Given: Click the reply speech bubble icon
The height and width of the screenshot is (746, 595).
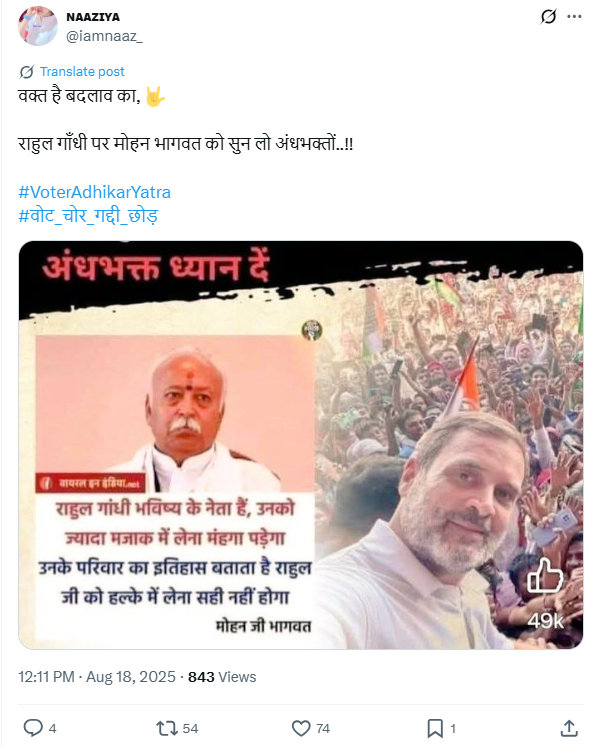Looking at the screenshot, I should point(33,728).
